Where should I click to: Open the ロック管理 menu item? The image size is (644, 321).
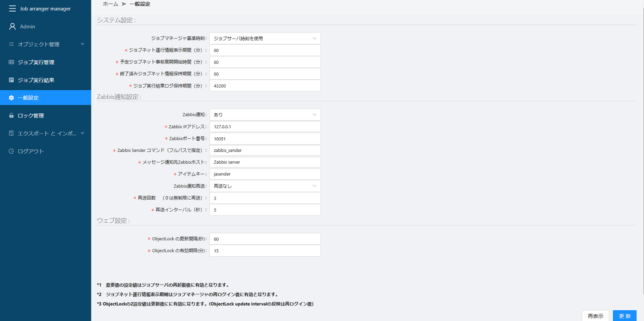click(x=31, y=115)
